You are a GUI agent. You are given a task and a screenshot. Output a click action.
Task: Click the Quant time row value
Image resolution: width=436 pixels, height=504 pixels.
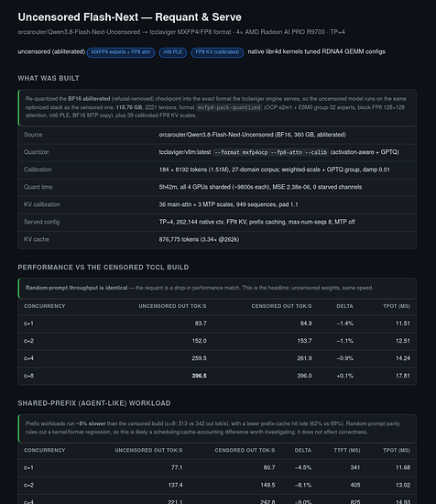pos(260,187)
